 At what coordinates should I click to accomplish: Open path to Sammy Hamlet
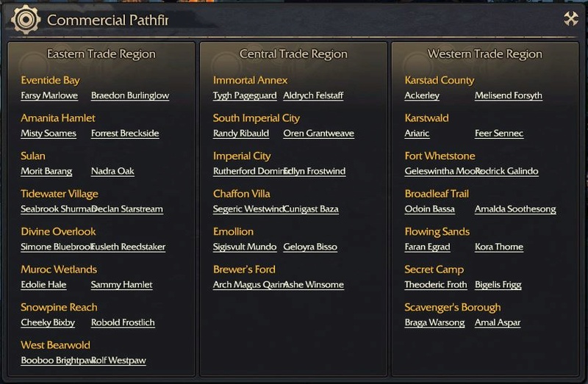121,285
